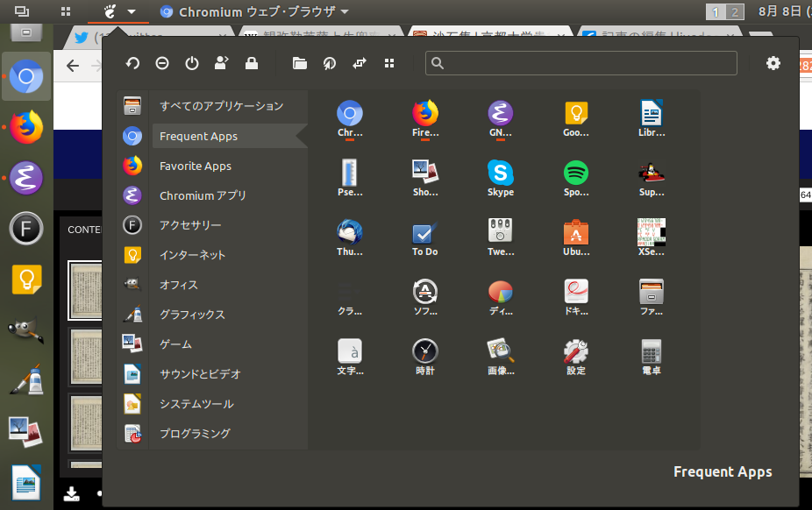The width and height of the screenshot is (812, 510).
Task: Open the home folder icon in menu toolbar
Action: [300, 64]
